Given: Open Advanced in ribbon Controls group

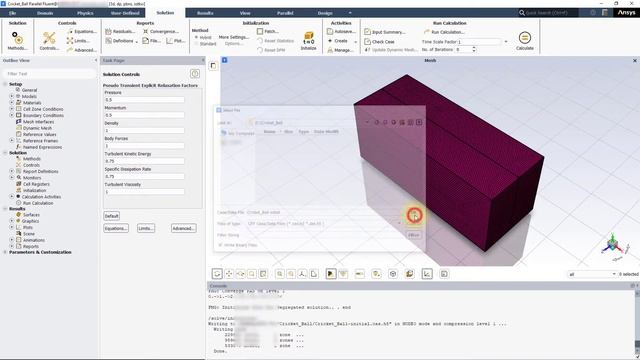Looking at the screenshot, I should coord(82,50).
